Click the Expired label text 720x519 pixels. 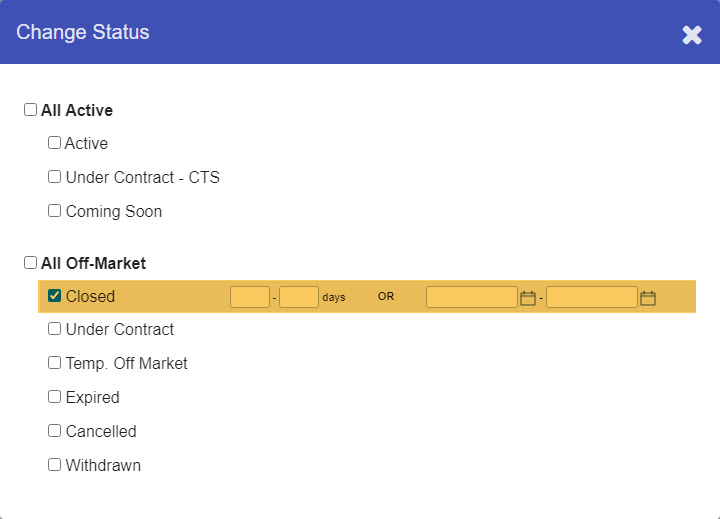[x=93, y=397]
